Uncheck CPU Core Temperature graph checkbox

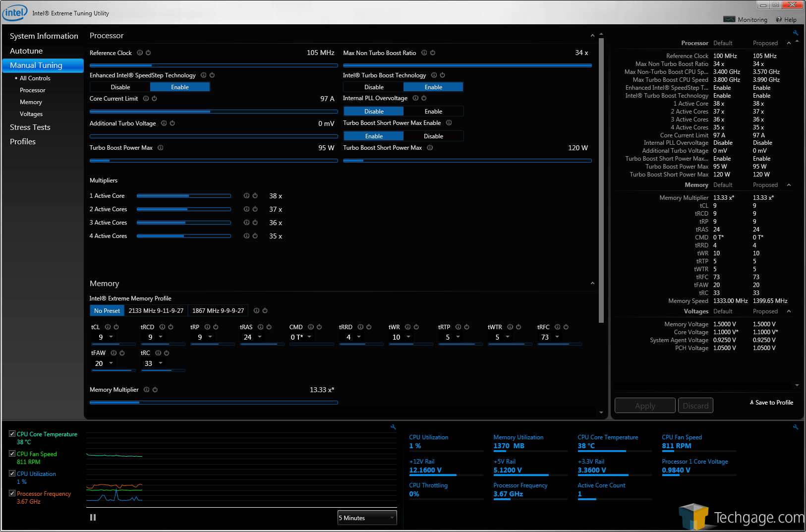click(12, 434)
